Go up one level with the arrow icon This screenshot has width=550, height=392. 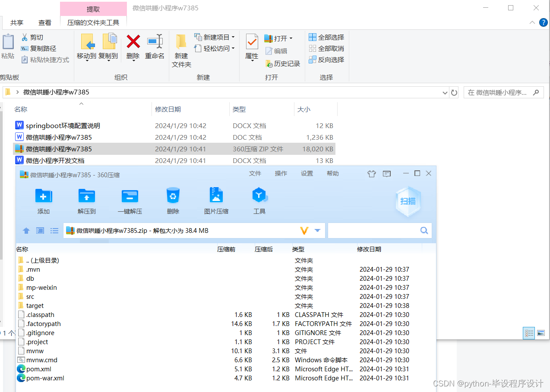click(x=26, y=231)
